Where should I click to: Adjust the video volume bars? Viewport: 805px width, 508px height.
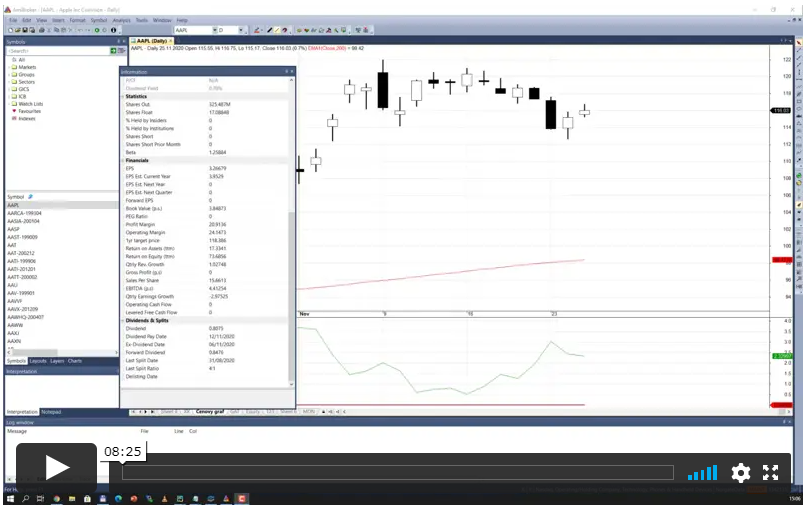tap(702, 473)
